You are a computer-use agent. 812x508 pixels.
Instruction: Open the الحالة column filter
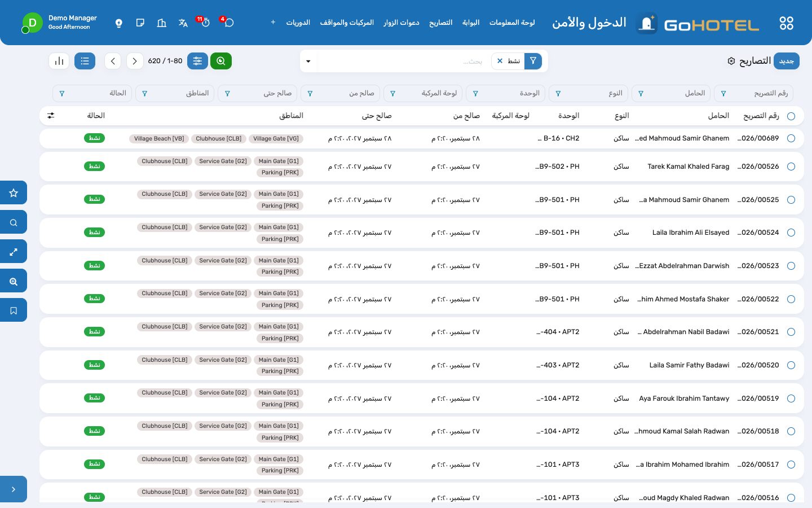(92, 93)
